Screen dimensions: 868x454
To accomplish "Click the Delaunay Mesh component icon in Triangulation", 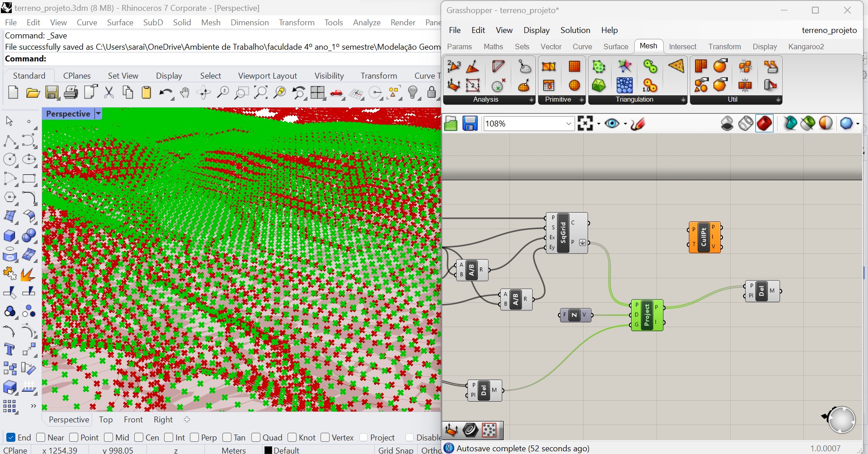I will 599,85.
